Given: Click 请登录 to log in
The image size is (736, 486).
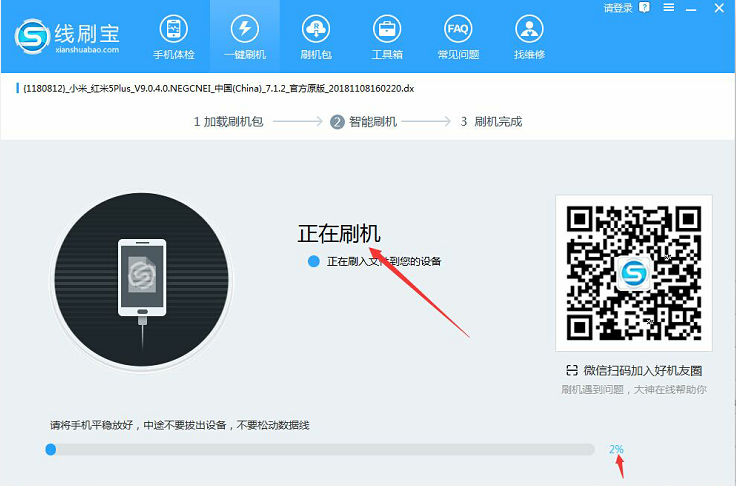Looking at the screenshot, I should [617, 9].
